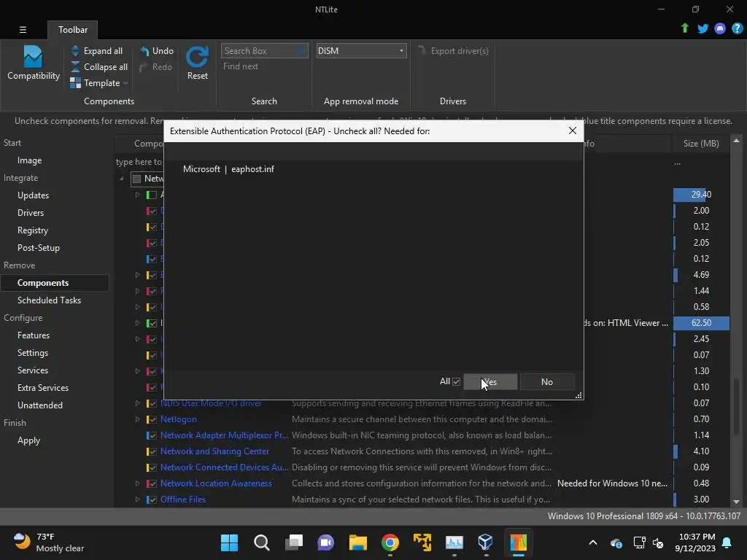Click the 62.50 size bar
Image resolution: width=747 pixels, height=560 pixels.
[701, 323]
